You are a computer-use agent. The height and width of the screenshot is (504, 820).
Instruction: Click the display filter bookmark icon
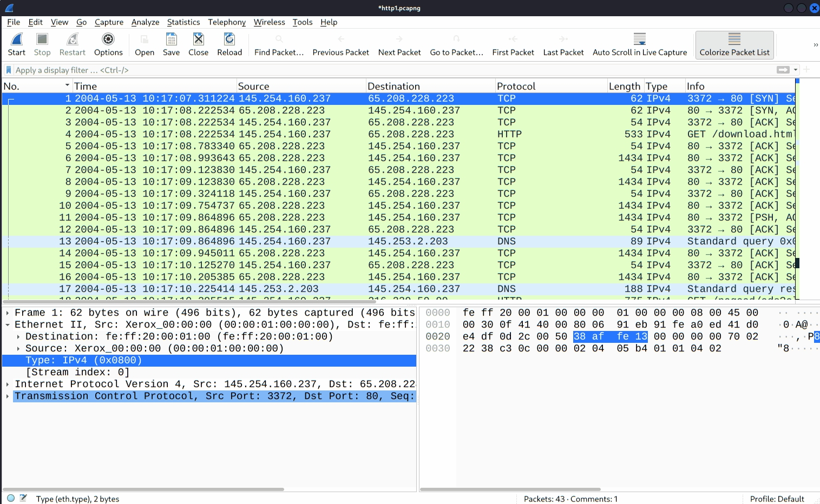(9, 70)
